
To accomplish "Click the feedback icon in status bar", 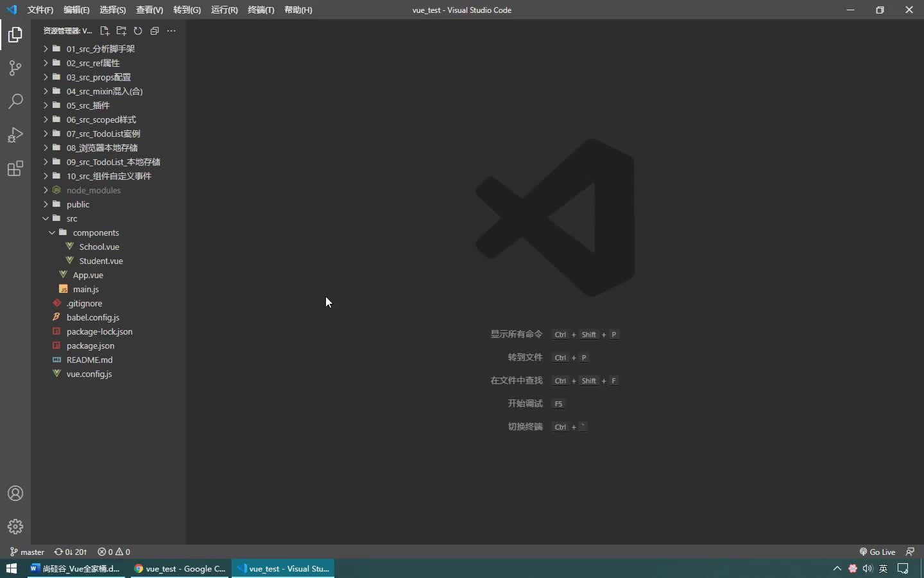I will point(910,552).
